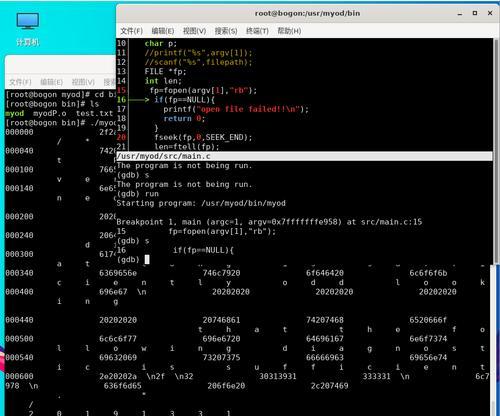500x416 pixels.
Task: Click the front terminal vertical scrollbar
Action: (496, 151)
